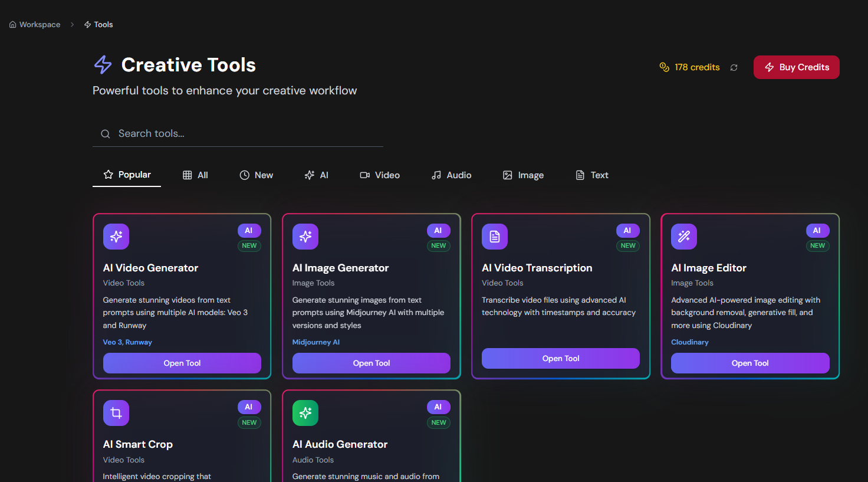Click the Veo 3, Runway models label
The image size is (868, 482).
click(x=127, y=342)
